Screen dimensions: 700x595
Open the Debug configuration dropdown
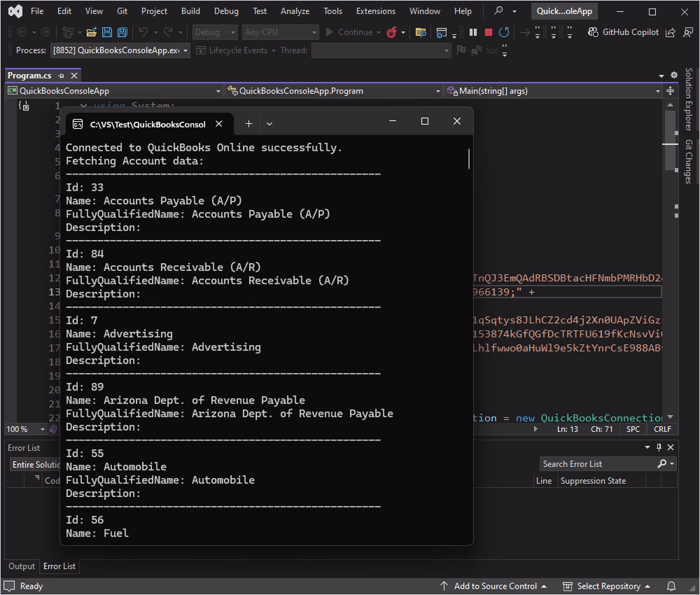click(215, 32)
